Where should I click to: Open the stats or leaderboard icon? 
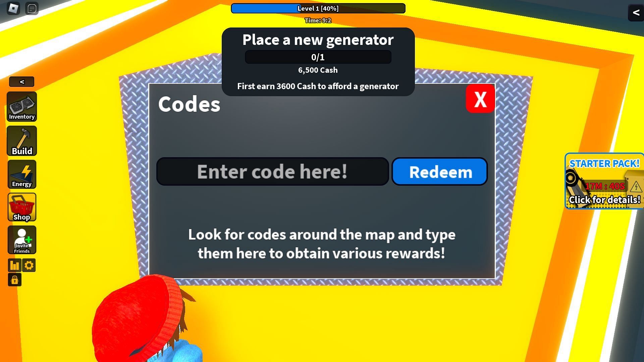point(15,265)
